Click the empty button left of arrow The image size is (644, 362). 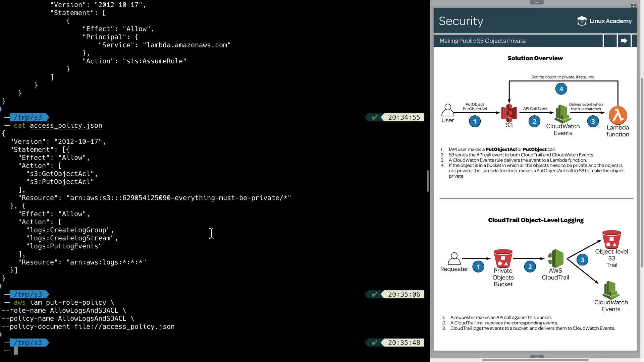[x=610, y=41]
